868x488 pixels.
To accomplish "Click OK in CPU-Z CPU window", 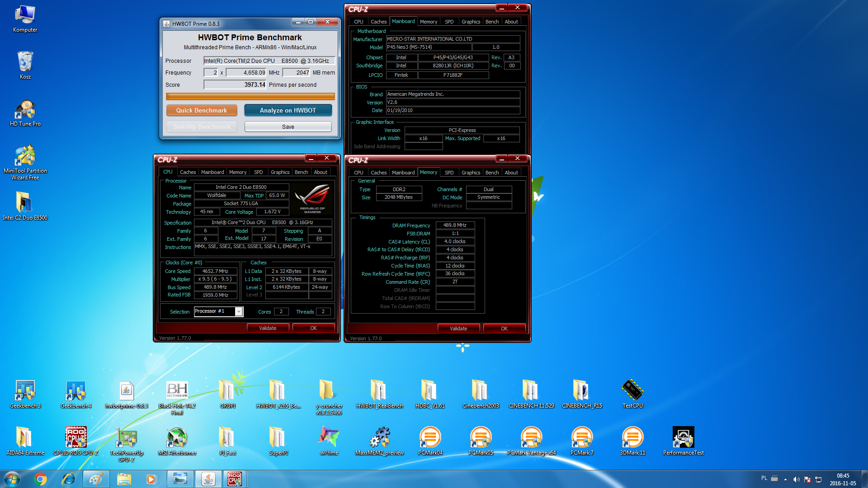I will click(313, 328).
